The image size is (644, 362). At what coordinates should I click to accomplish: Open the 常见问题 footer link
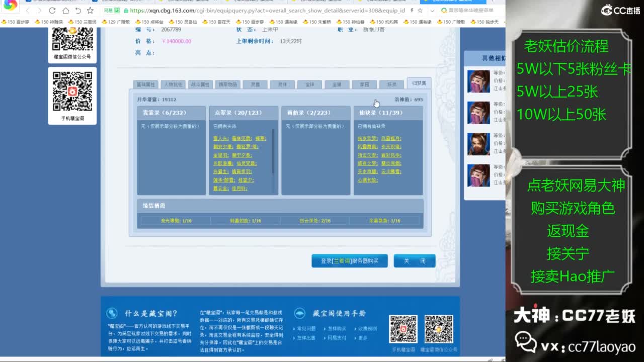click(x=306, y=329)
